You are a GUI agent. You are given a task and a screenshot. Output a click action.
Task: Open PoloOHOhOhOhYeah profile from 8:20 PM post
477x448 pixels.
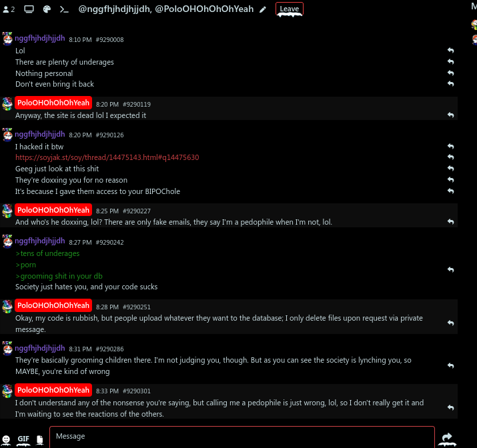(x=53, y=103)
